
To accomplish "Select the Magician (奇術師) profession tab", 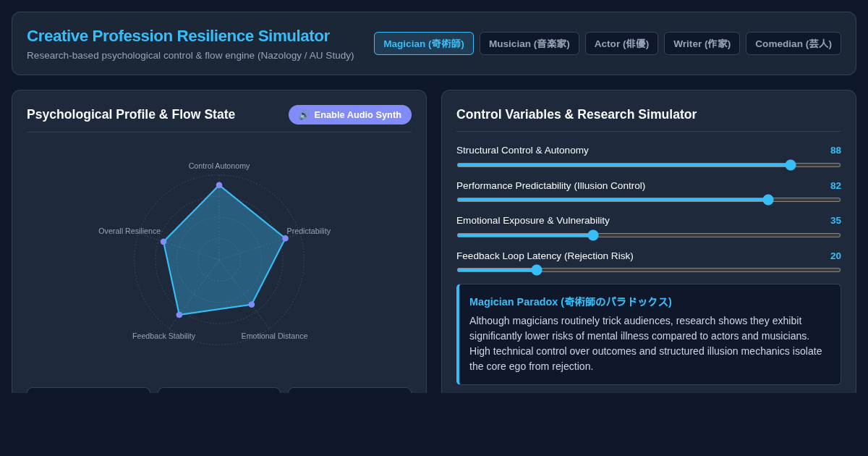I will click(x=424, y=43).
